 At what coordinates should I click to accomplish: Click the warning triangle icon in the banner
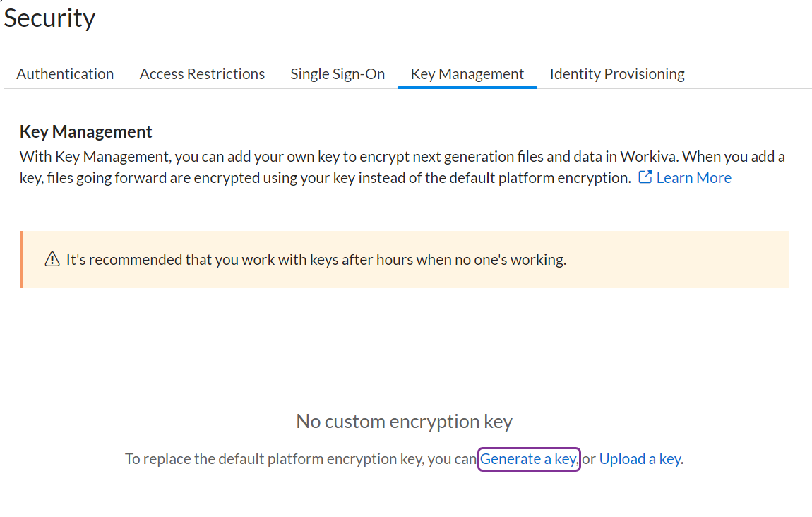52,260
